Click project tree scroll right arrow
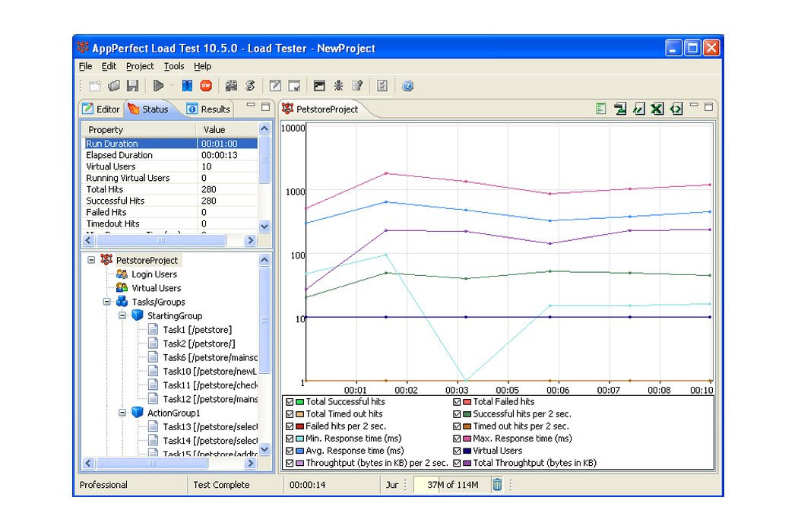Viewport: 798px width, 532px height. pyautogui.click(x=250, y=464)
